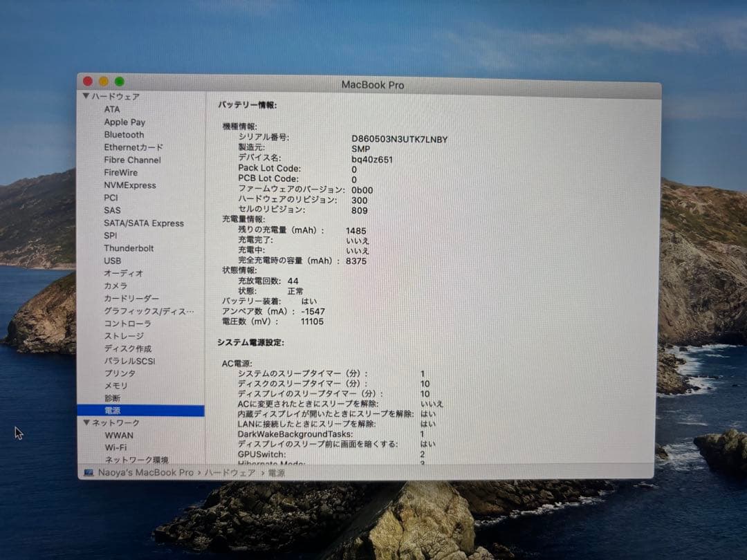Click the バッテリー情報 heading
The height and width of the screenshot is (560, 747).
247,105
